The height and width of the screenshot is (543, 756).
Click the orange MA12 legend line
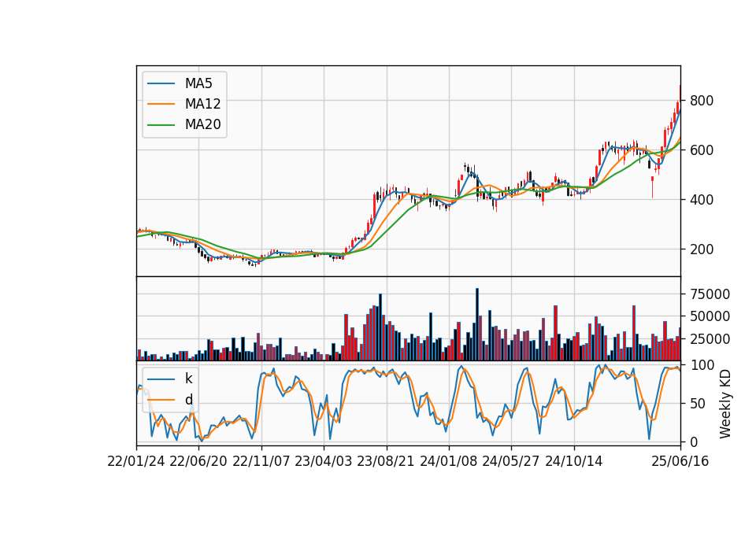(x=161, y=104)
